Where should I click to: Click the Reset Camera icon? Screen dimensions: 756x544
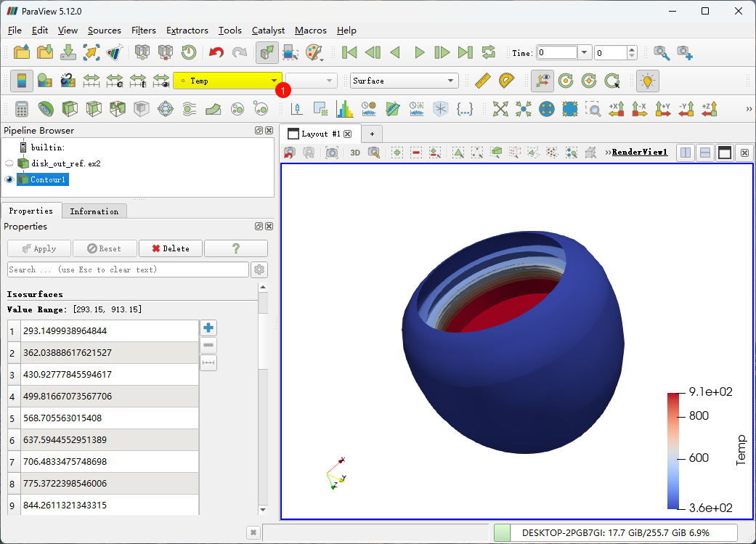[500, 109]
